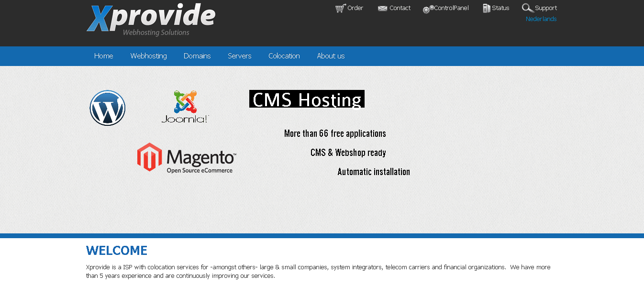Open the ControlPanel link
644x286 pixels.
pos(452,8)
